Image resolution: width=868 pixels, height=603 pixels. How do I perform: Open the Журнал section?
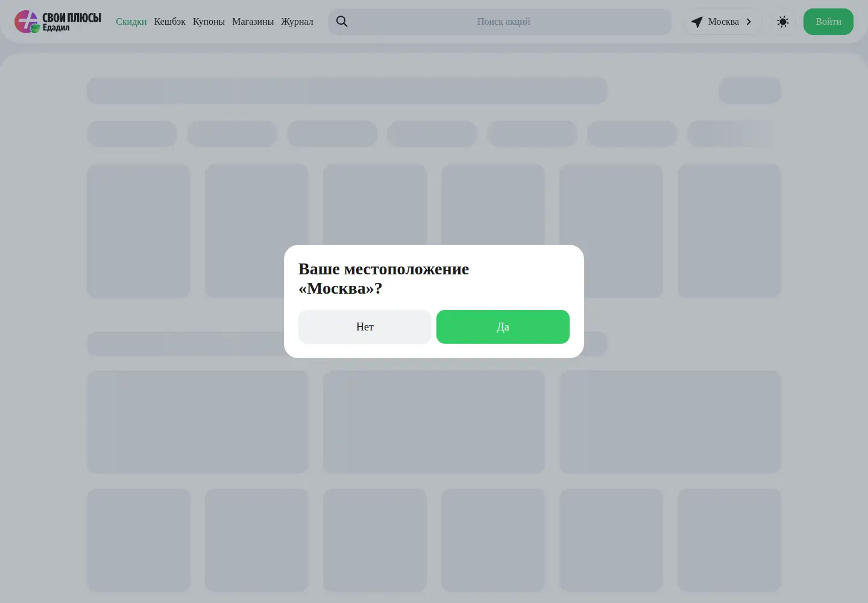[297, 22]
